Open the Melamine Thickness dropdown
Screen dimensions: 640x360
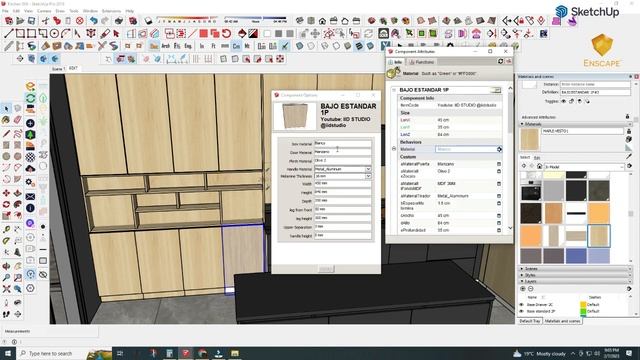pyautogui.click(x=368, y=176)
